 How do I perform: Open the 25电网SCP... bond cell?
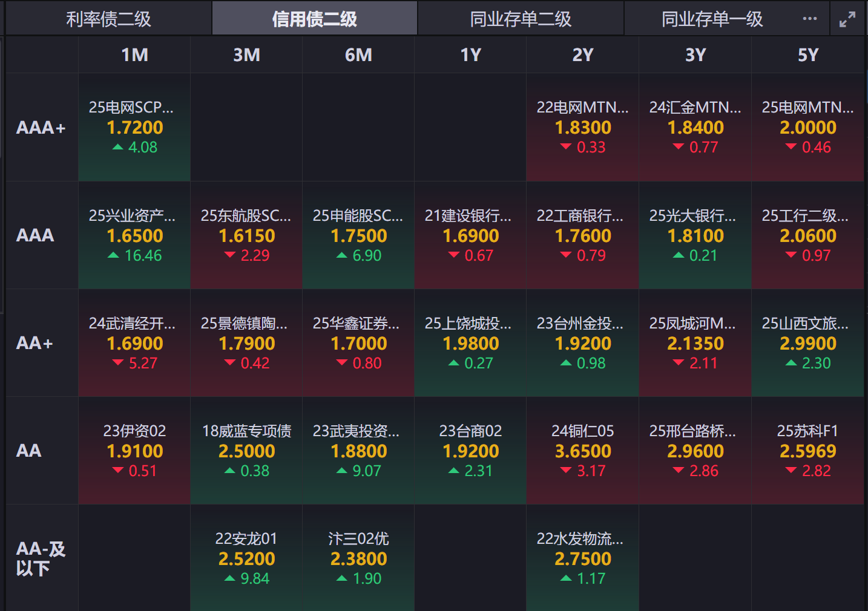point(134,128)
